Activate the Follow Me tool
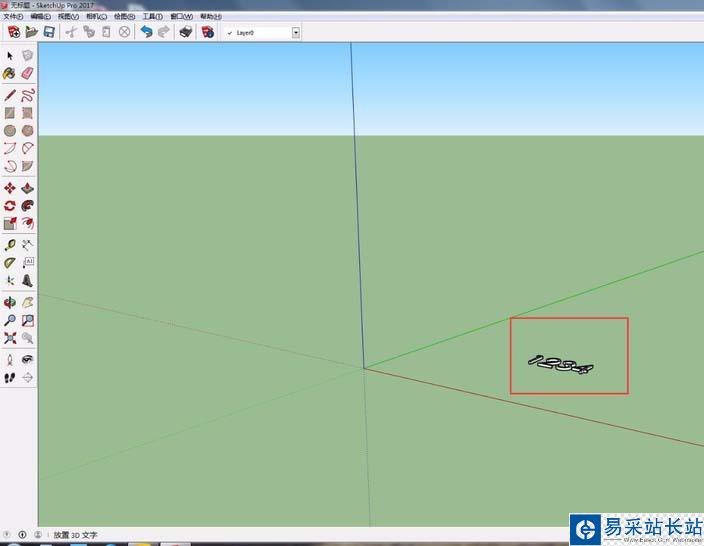Screen dimensions: 704x546 coord(27,206)
